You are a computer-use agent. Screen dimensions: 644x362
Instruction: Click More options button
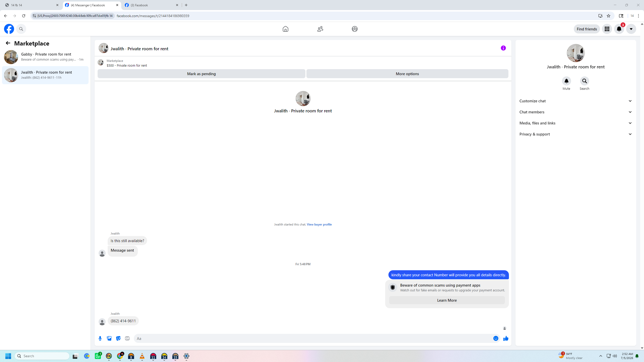(407, 74)
